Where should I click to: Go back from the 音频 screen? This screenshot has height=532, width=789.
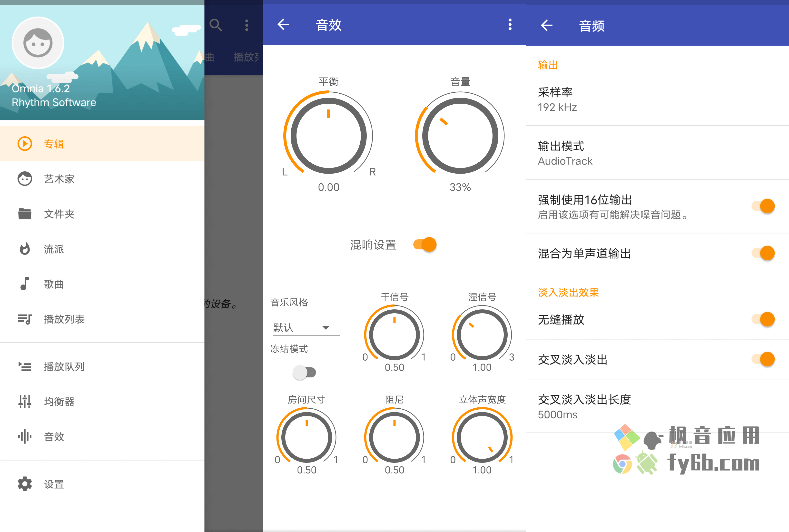tap(547, 25)
